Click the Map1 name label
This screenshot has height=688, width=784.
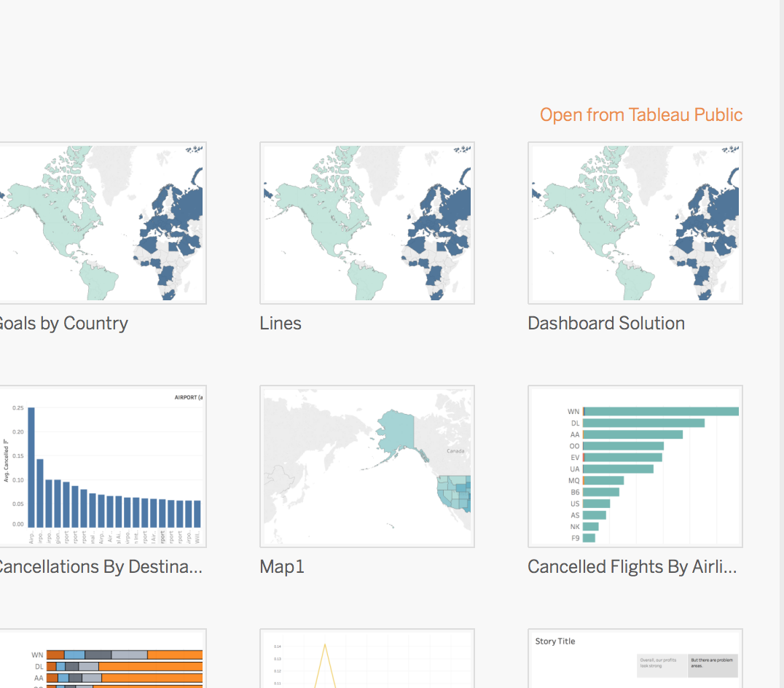(x=282, y=567)
